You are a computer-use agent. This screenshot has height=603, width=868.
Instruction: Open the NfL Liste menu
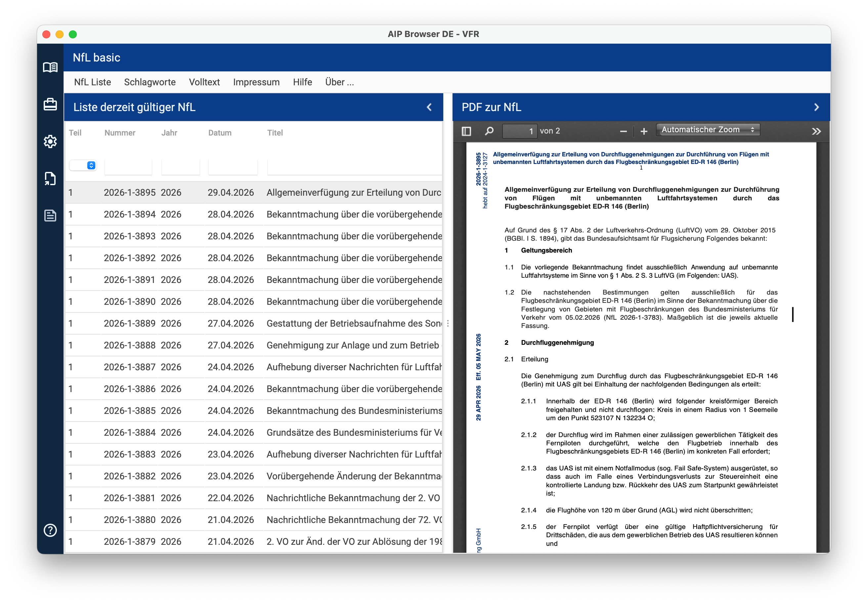pos(93,82)
